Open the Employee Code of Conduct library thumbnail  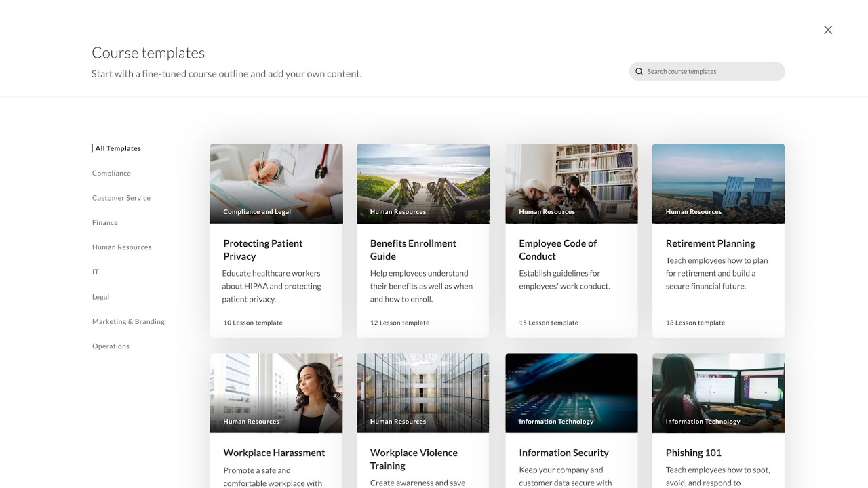pos(572,184)
